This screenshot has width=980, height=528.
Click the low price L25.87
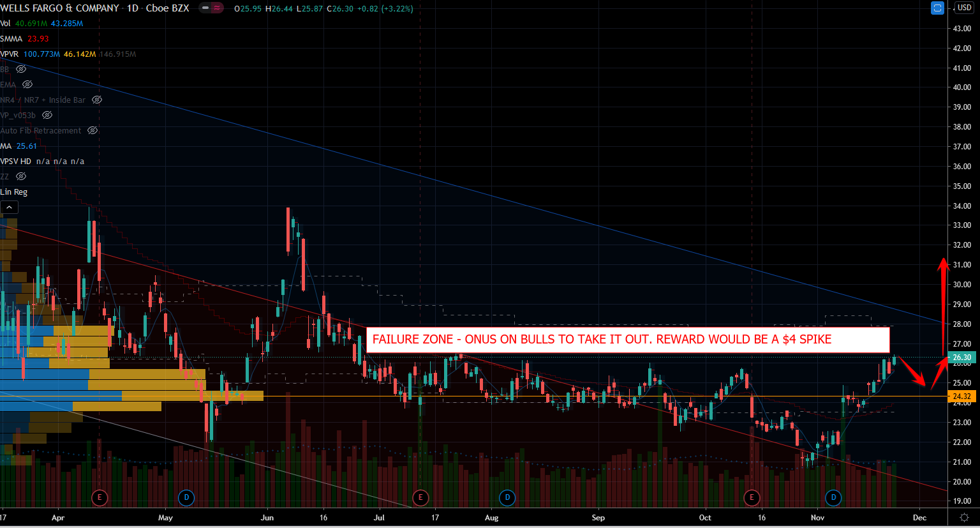point(310,9)
